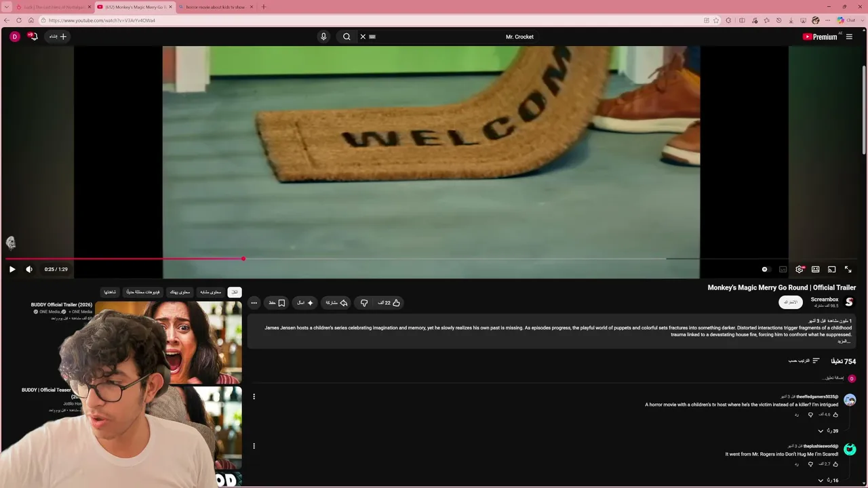Select the white 'All' filter chip
Screen dimensions: 868x488
coord(234,292)
